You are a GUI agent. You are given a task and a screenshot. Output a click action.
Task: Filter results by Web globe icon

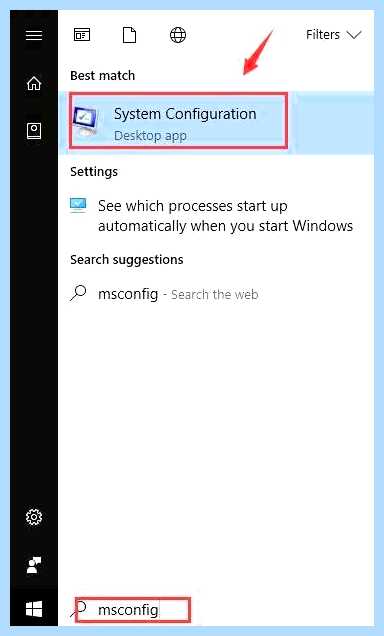coord(178,35)
